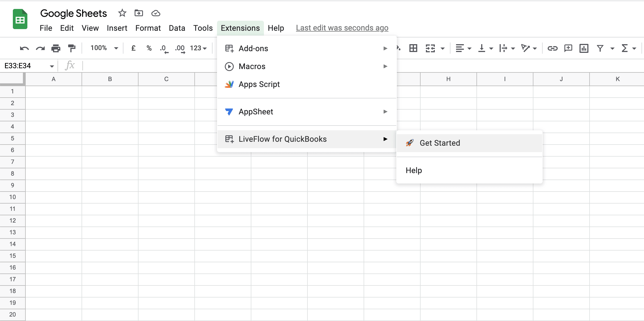This screenshot has height=321, width=644.
Task: Insert a chart
Action: 584,48
